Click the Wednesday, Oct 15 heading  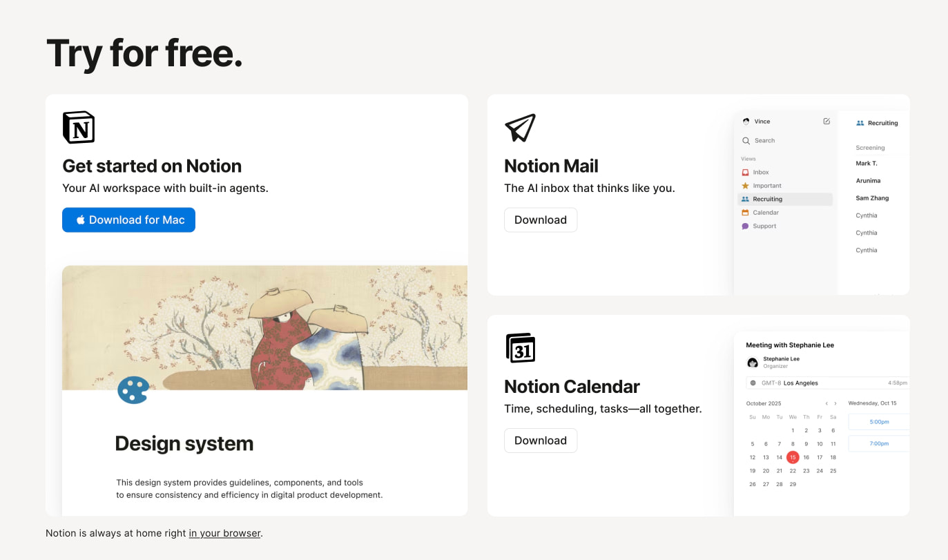pyautogui.click(x=872, y=403)
